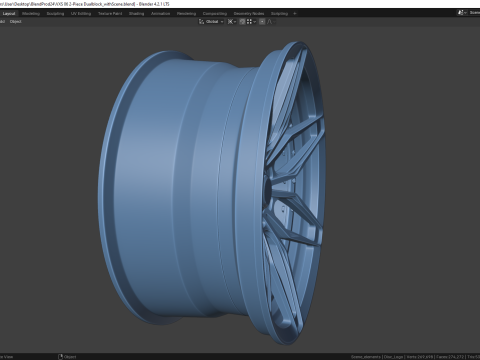This screenshot has height=360, width=480.
Task: Click the transform orientation icon next to Global
Action: coord(201,22)
